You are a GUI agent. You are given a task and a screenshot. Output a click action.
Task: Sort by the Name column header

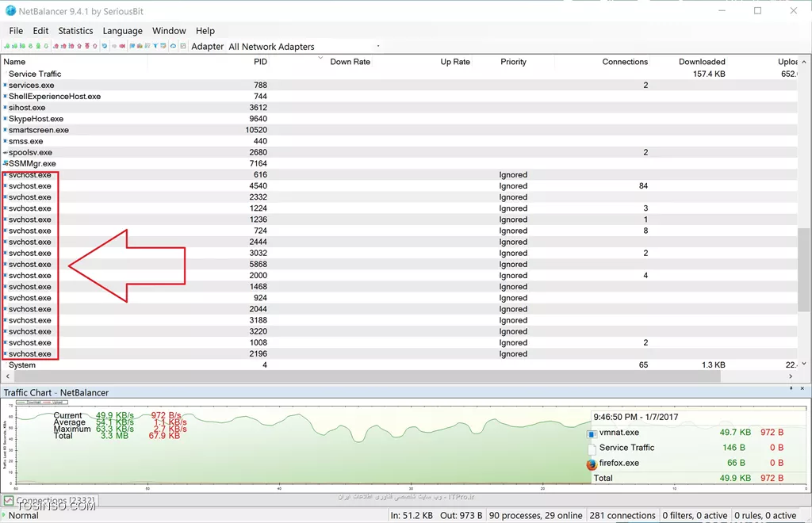[x=14, y=62]
